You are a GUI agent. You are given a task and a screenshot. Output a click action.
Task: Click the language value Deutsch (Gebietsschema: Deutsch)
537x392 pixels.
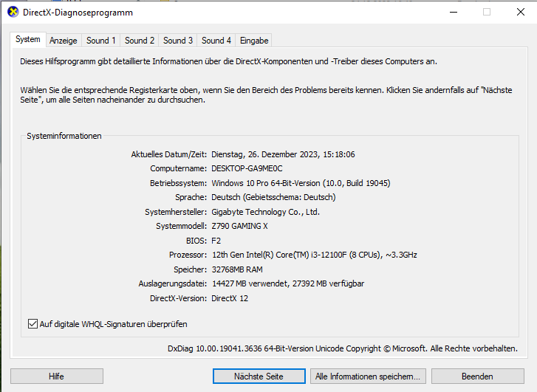pyautogui.click(x=273, y=197)
